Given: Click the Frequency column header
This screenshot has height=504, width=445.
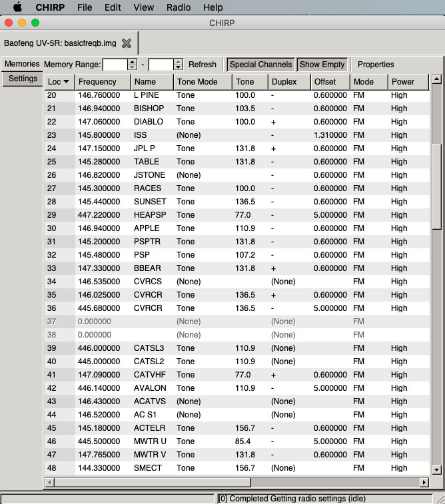Looking at the screenshot, I should (x=103, y=82).
